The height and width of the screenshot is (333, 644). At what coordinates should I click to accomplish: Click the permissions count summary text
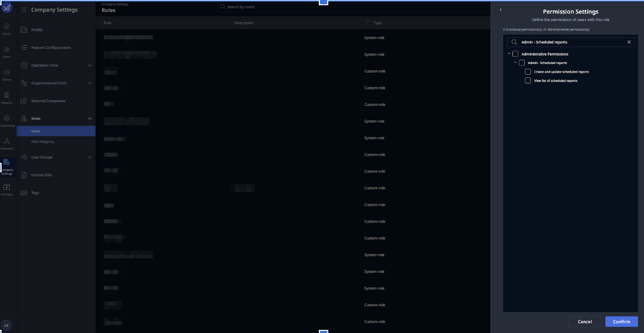[546, 29]
